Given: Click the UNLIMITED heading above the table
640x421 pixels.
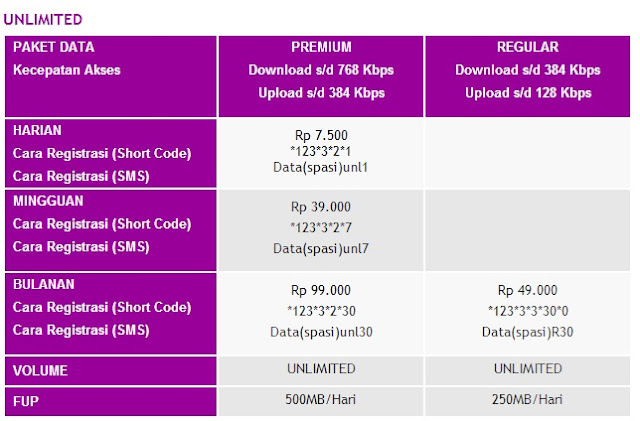Looking at the screenshot, I should tap(43, 20).
